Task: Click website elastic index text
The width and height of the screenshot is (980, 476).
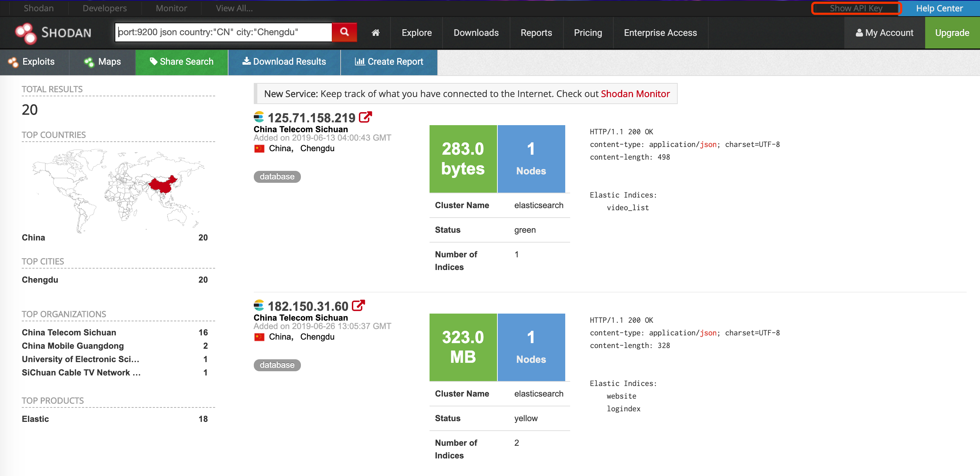Action: tap(621, 396)
